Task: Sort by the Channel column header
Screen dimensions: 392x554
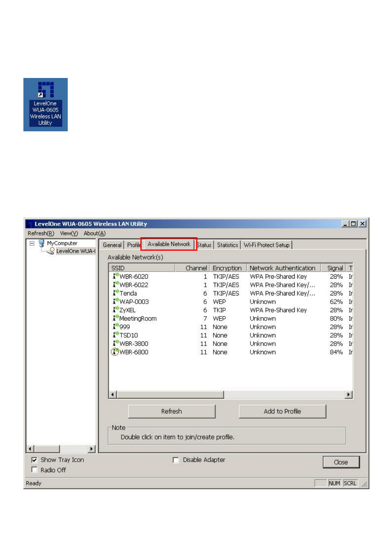Action: tap(193, 268)
